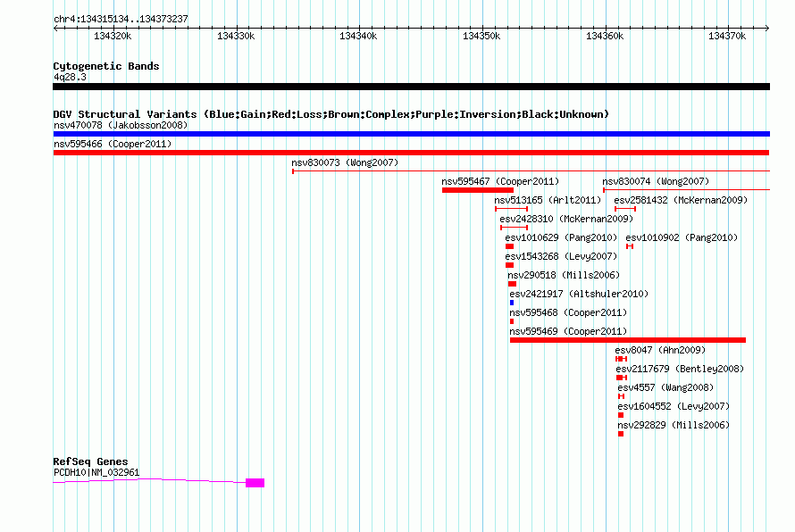
Task: Click the magenta PCDH10 exon block
Action: (255, 483)
